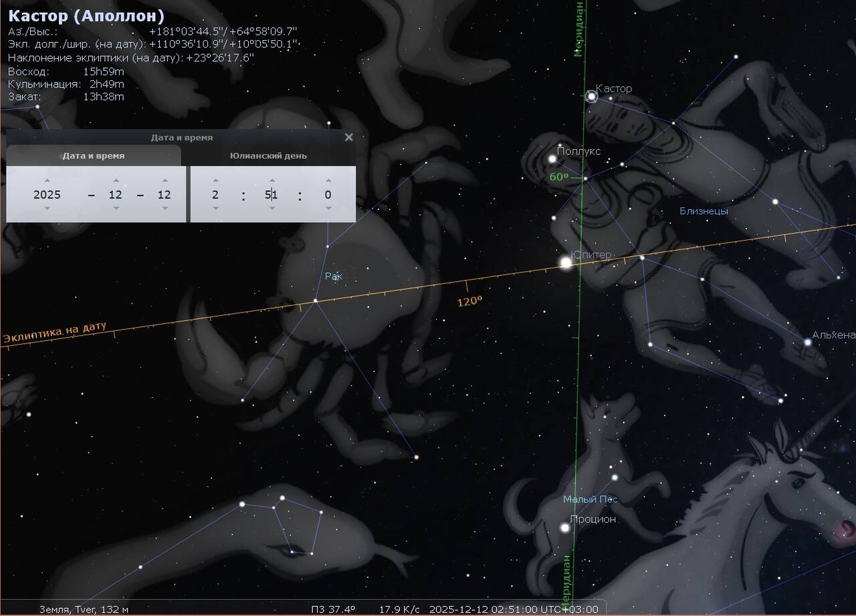
Task: Select the star Альхена
Action: point(808,342)
